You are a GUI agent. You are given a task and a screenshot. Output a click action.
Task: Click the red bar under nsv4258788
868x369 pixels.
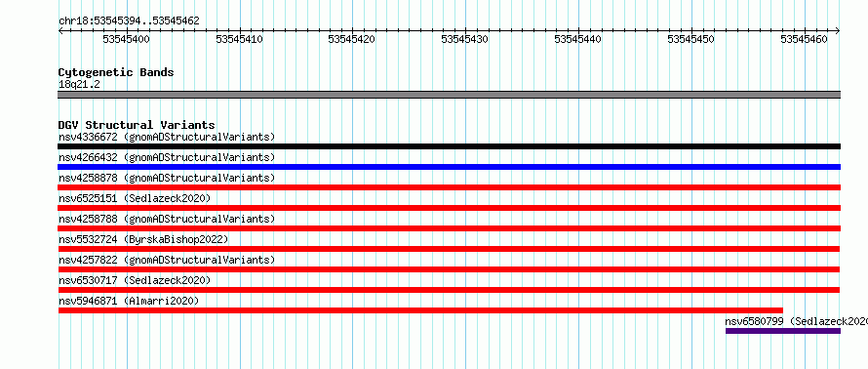point(449,228)
